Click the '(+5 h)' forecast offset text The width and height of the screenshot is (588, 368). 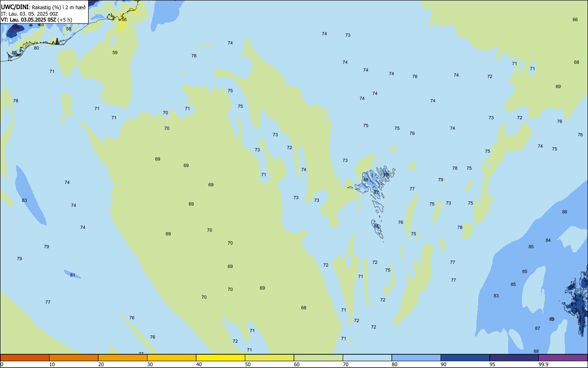coord(65,20)
